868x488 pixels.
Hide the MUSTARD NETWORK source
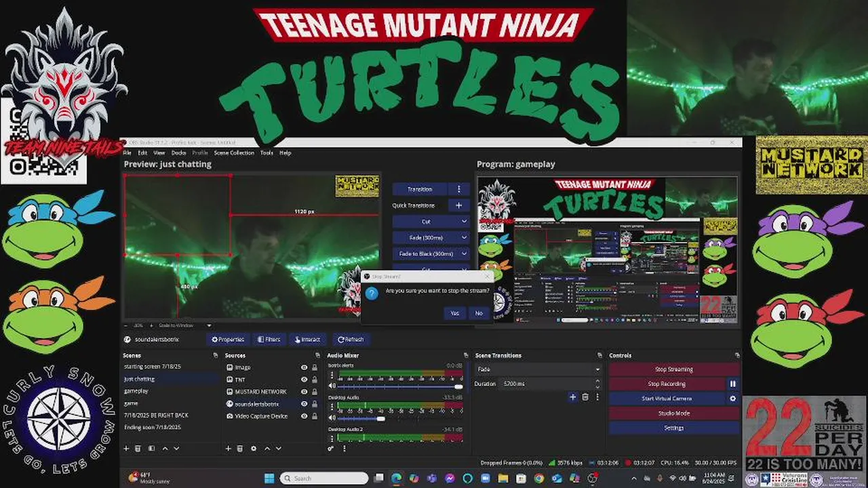coord(304,392)
